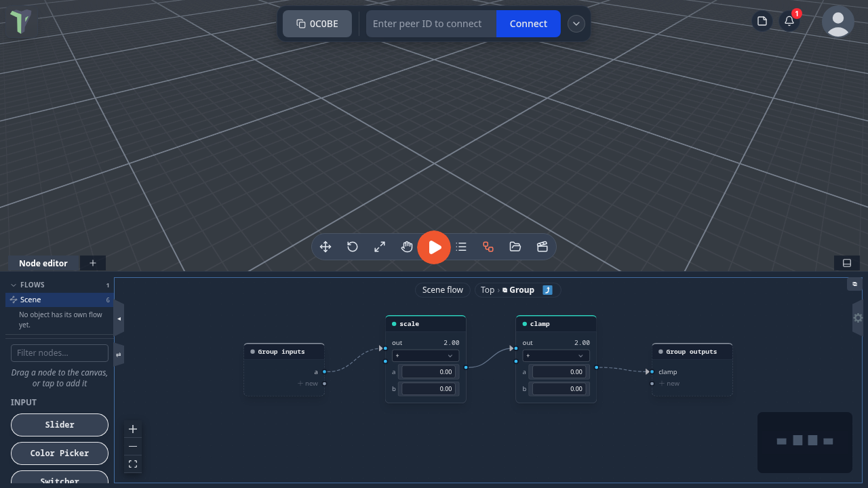Toggle the orange node graph icon

point(488,247)
